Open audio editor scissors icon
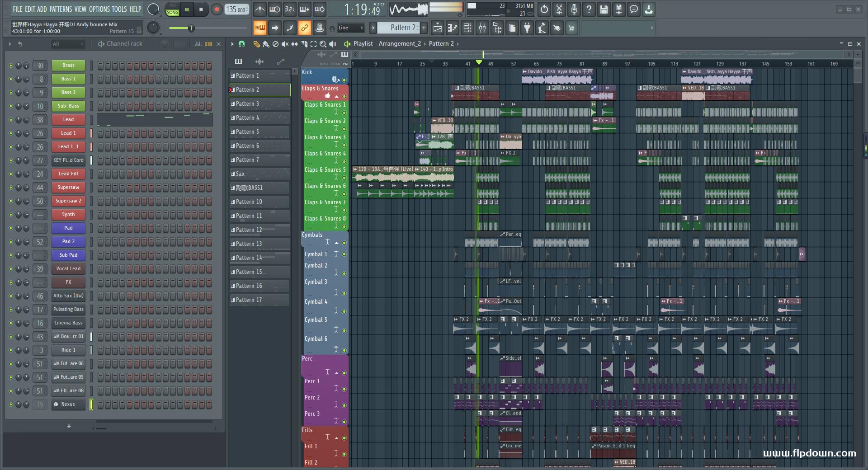 coord(559,9)
